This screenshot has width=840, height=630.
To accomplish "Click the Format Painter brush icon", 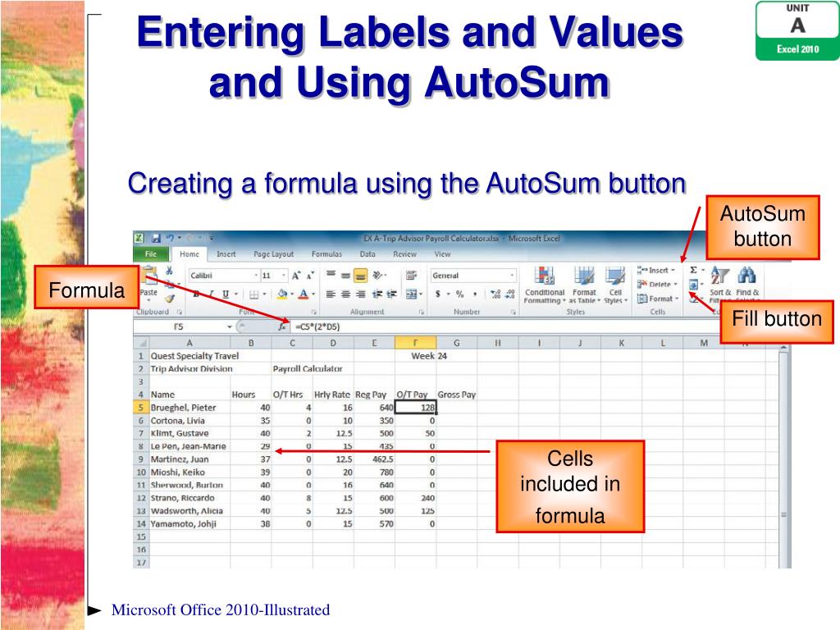I will [169, 298].
